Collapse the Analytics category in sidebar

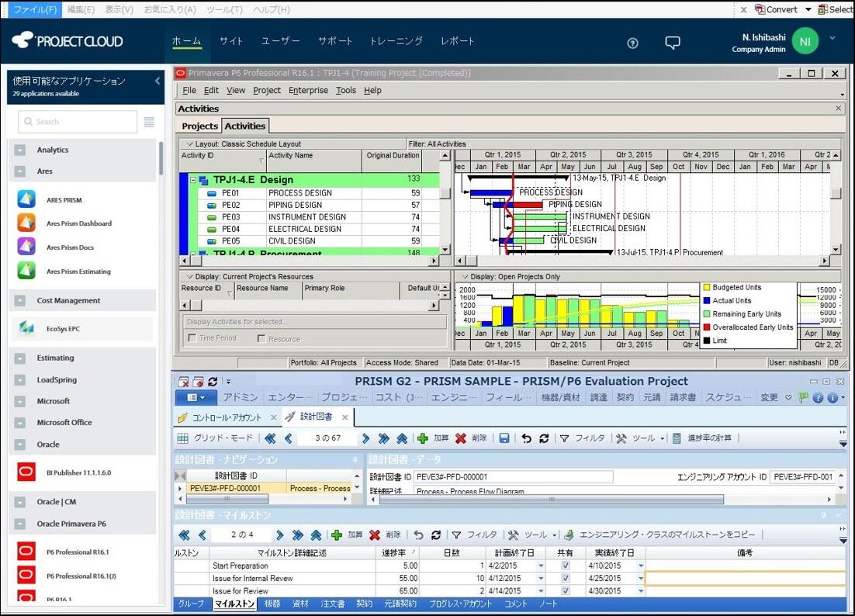(x=20, y=150)
